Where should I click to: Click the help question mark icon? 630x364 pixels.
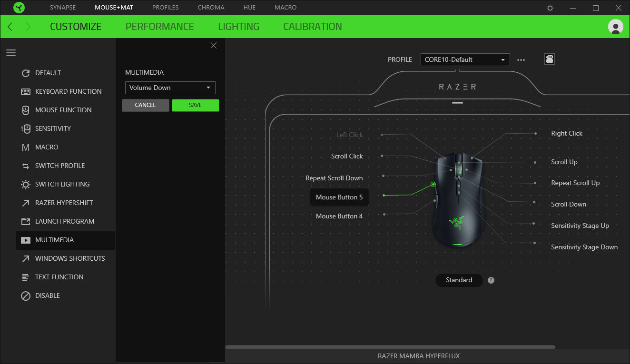(491, 280)
